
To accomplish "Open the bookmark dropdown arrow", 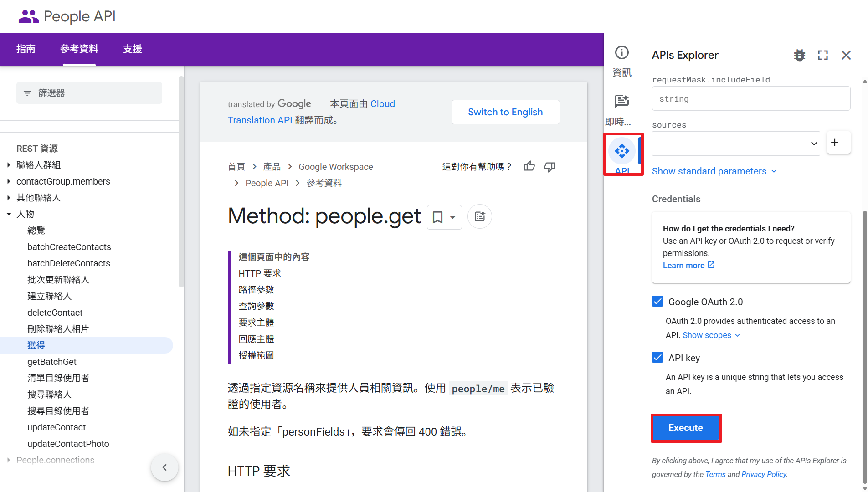I will [x=453, y=217].
